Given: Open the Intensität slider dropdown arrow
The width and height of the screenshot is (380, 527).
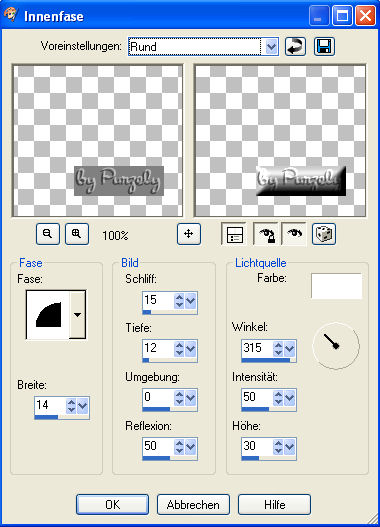Looking at the screenshot, I should click(289, 398).
